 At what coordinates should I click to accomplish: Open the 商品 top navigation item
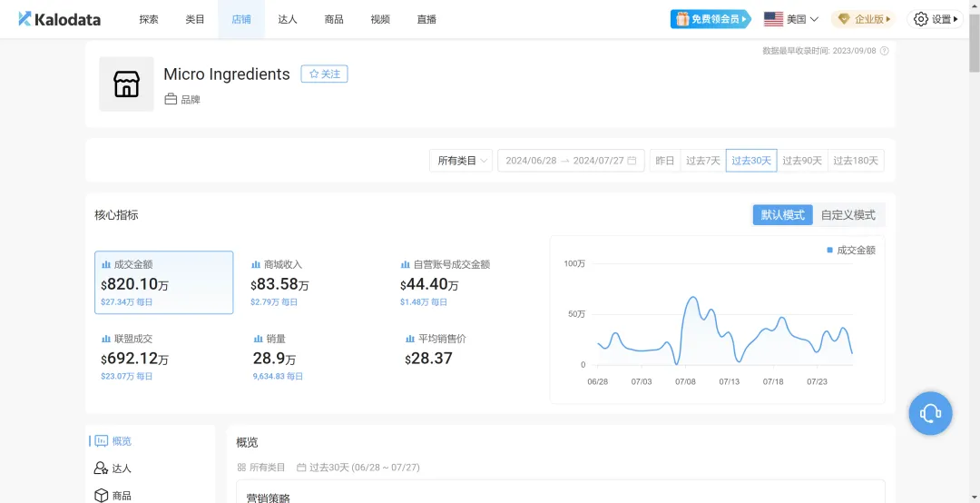coord(334,19)
